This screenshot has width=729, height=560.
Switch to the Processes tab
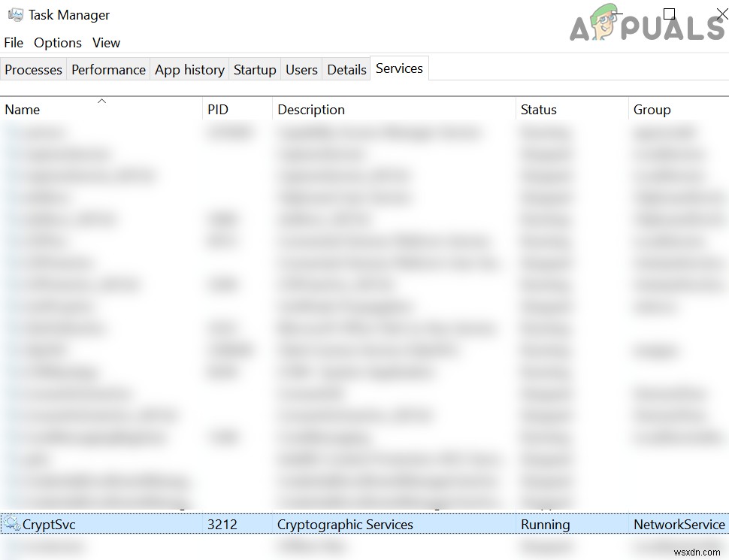coord(34,70)
